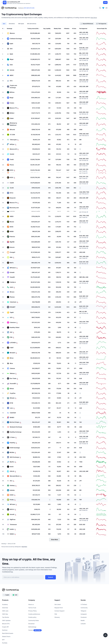This screenshot has height=644, width=109.
Task: Click the Gate exchange logo
Action: pos(8,65)
